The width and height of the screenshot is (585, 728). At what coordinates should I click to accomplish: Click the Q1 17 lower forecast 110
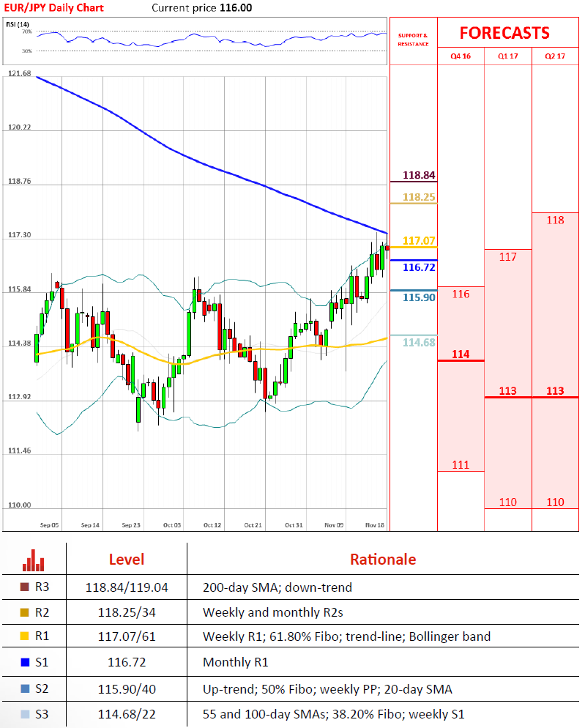pos(508,502)
